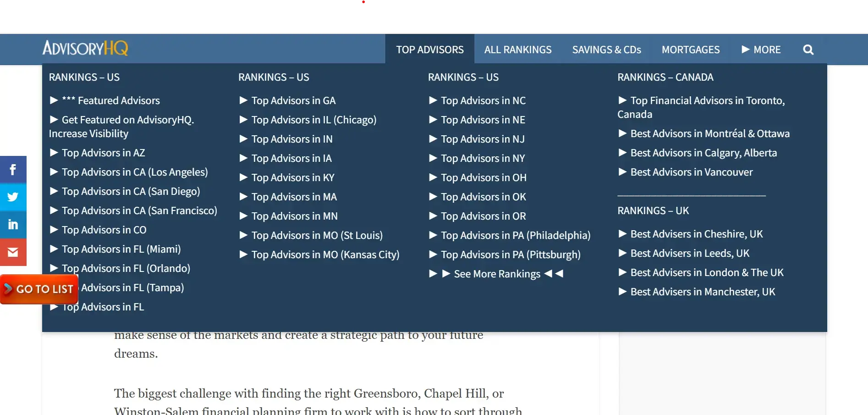Image resolution: width=868 pixels, height=415 pixels.
Task: Select SAVINGS & CDs in navigation
Action: pos(606,50)
